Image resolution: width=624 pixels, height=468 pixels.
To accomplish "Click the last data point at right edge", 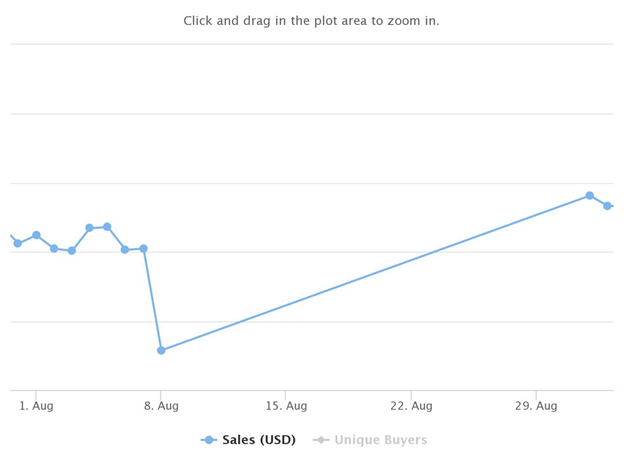I will pos(607,206).
